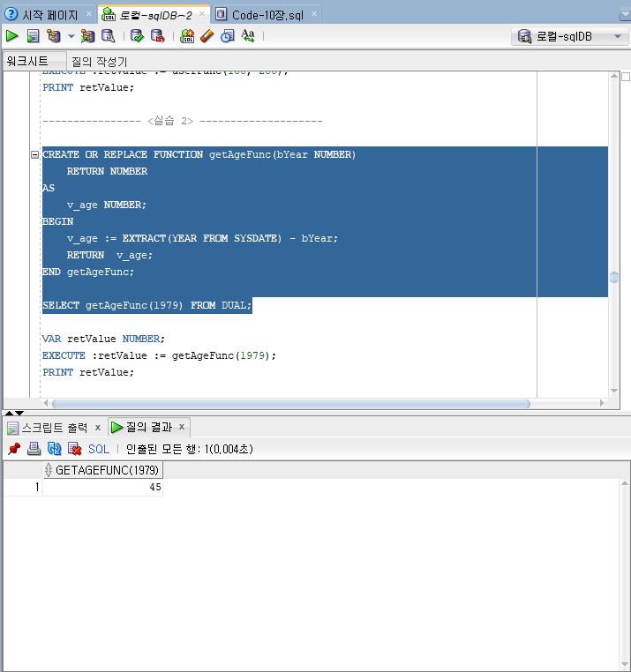Commit changes with the green check database icon
631x672 pixels.
pyautogui.click(x=138, y=36)
